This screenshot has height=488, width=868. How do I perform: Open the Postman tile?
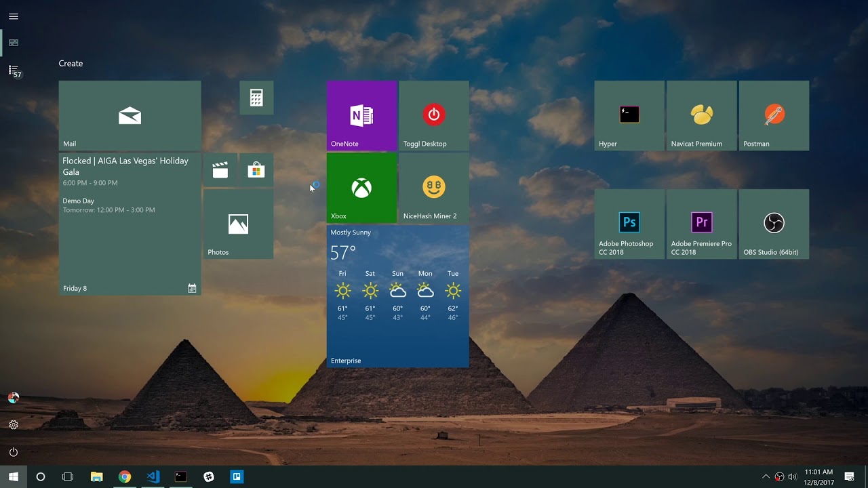(774, 115)
